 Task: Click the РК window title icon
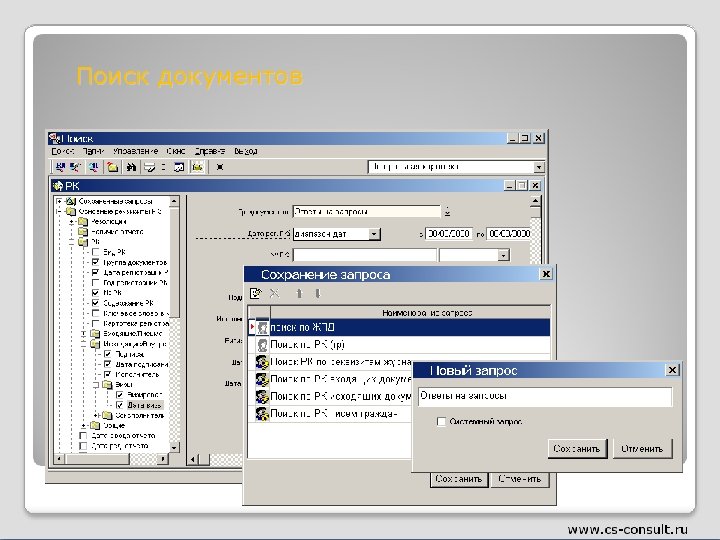click(x=58, y=186)
